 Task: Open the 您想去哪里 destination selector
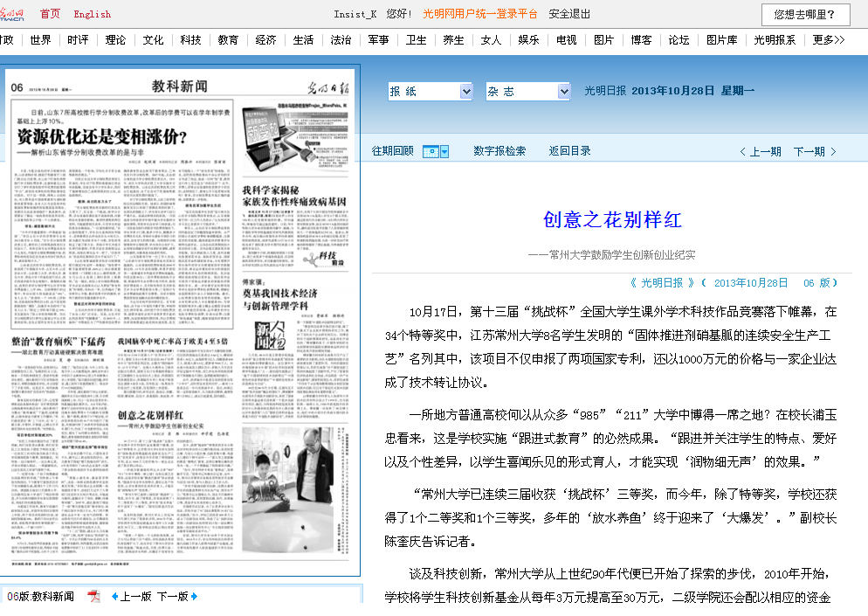804,15
